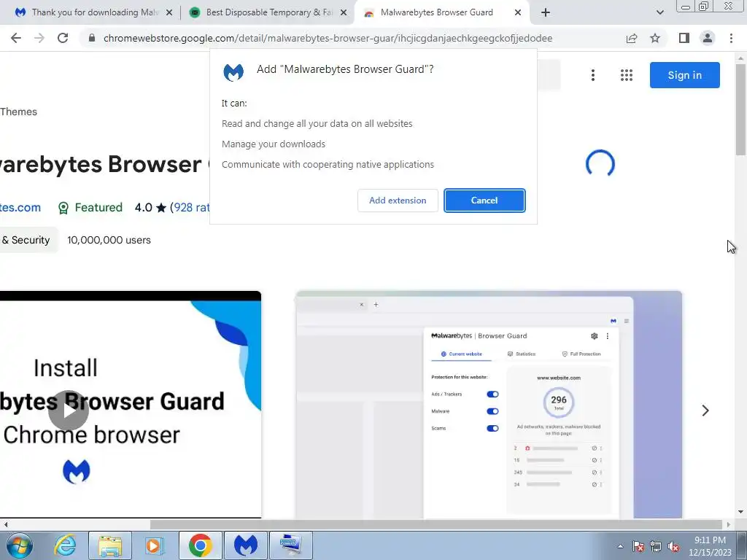Open Windows Explorer folder in taskbar
747x560 pixels.
click(109, 545)
